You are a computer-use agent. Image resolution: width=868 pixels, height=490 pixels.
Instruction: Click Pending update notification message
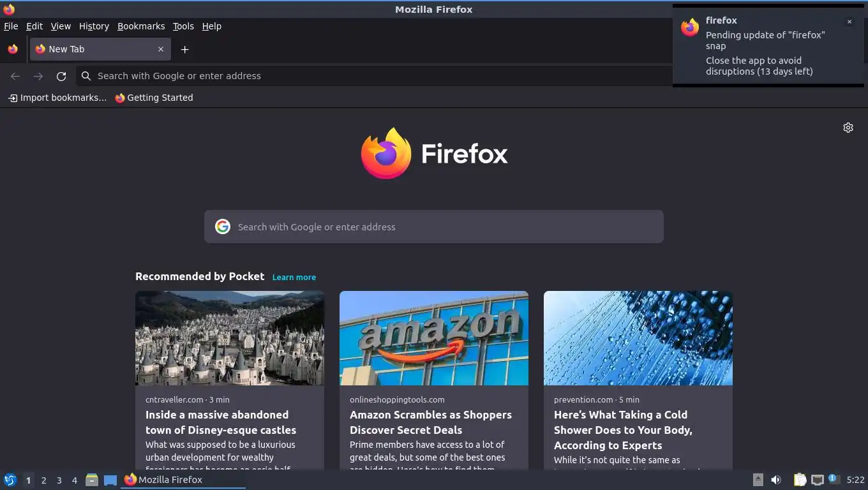coord(765,40)
